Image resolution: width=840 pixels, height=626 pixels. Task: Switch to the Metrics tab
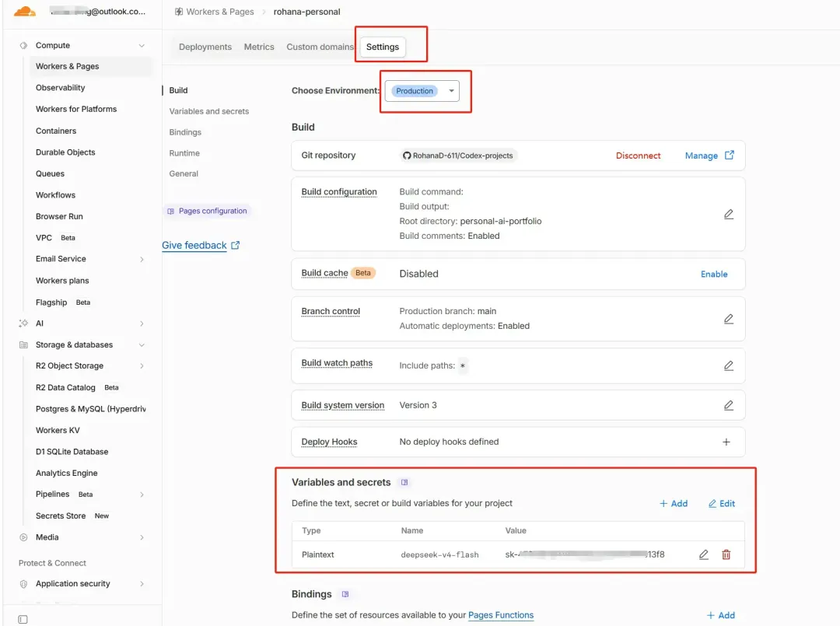[x=259, y=47]
